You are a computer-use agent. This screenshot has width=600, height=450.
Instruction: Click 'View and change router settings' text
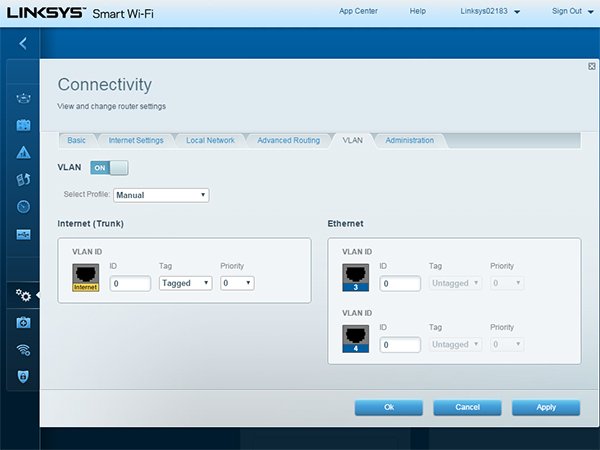(111, 106)
